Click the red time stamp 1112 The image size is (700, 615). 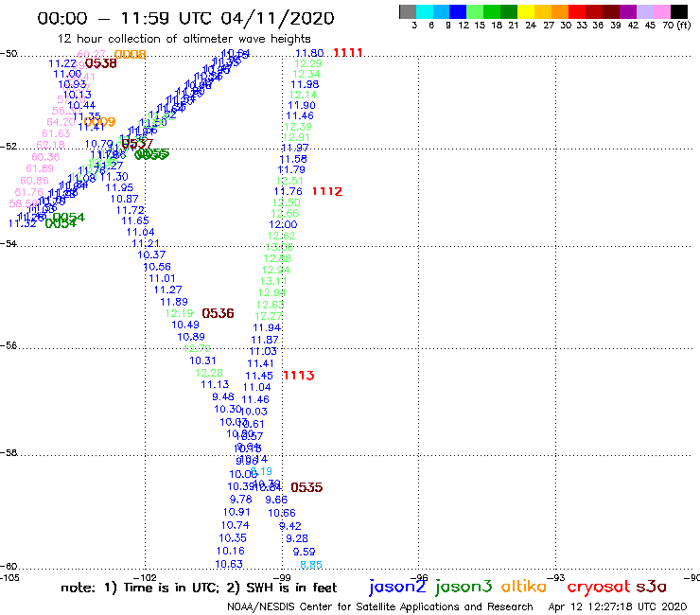(x=327, y=191)
